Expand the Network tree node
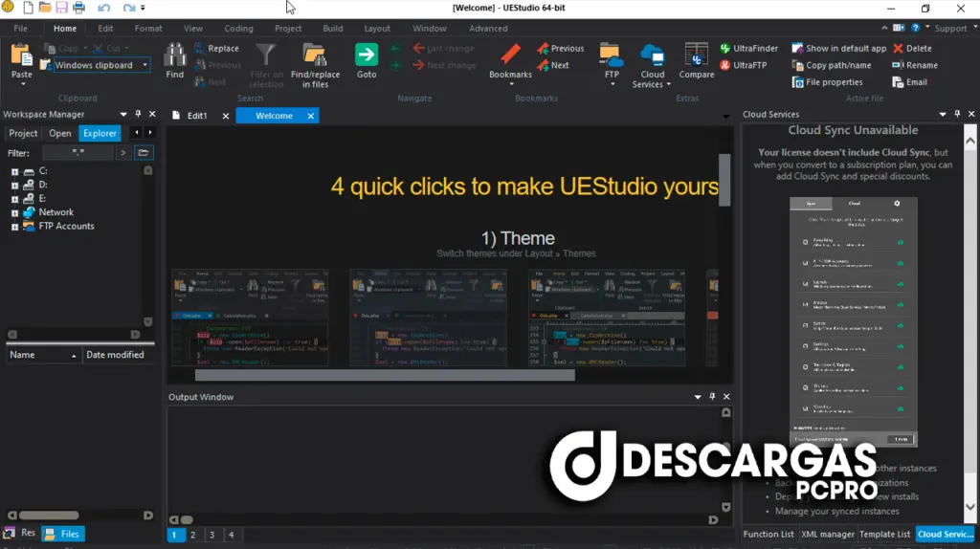This screenshot has height=549, width=980. pyautogui.click(x=14, y=212)
